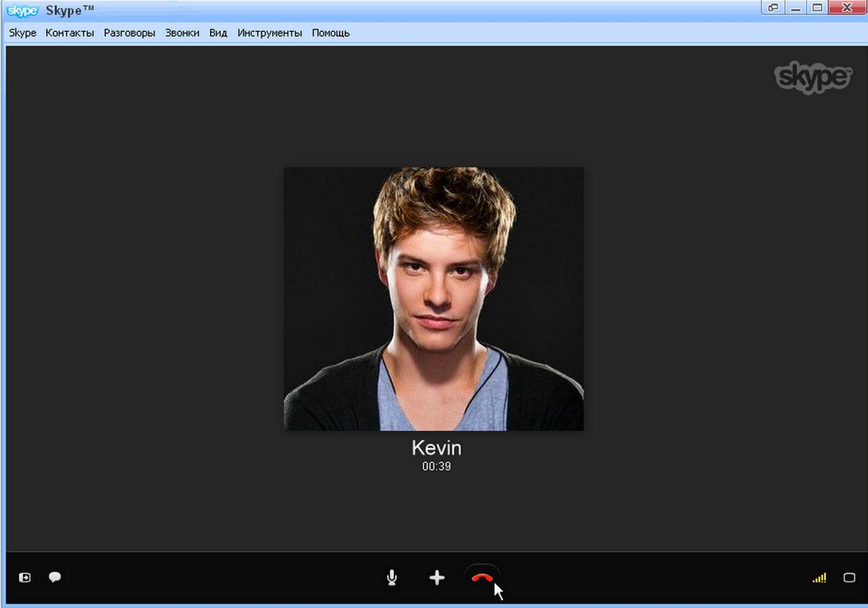
Task: Mute the microphone during the call
Action: point(392,577)
